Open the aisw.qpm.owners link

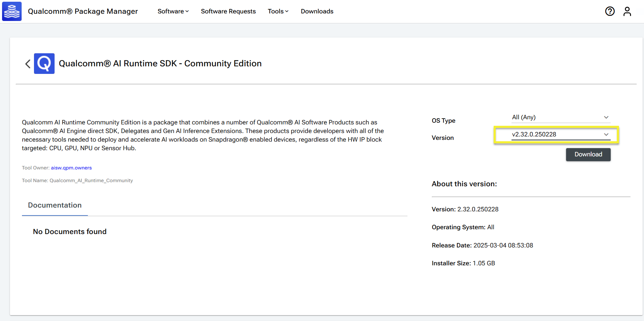pyautogui.click(x=71, y=168)
